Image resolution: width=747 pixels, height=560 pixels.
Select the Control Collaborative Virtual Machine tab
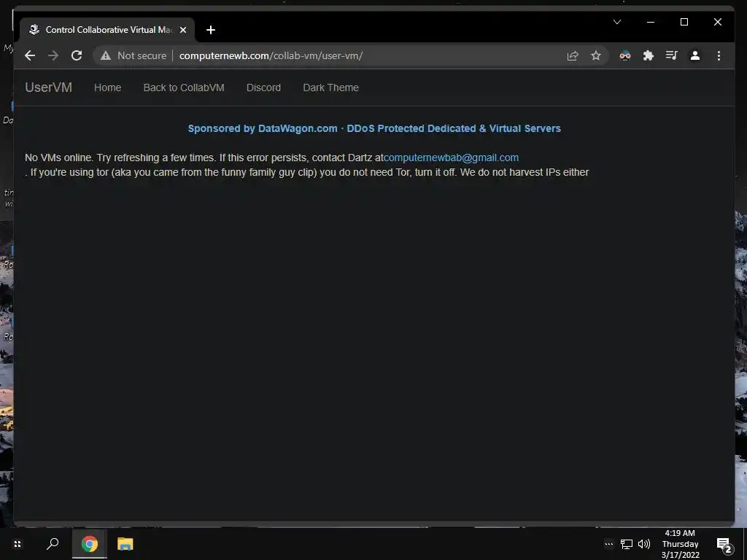coord(107,30)
